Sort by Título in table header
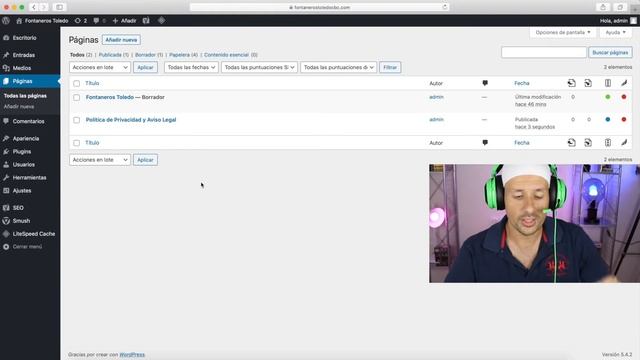Viewport: 640px width, 360px height. [x=92, y=83]
